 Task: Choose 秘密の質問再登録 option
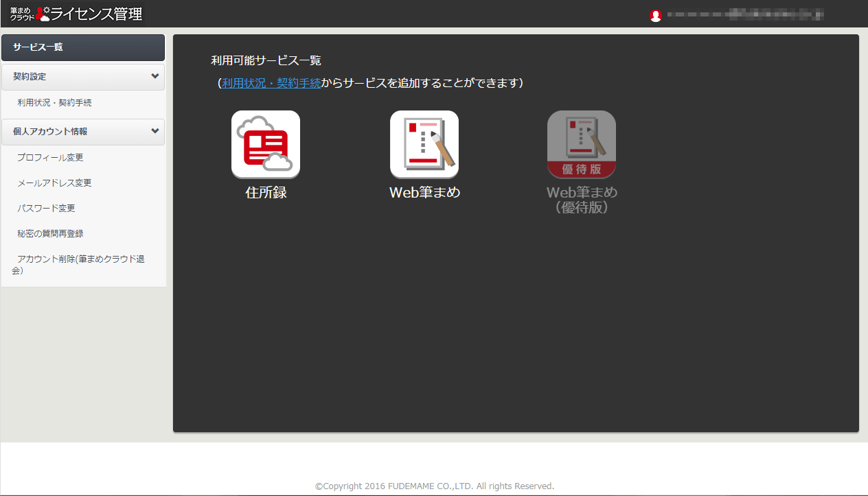click(x=50, y=234)
